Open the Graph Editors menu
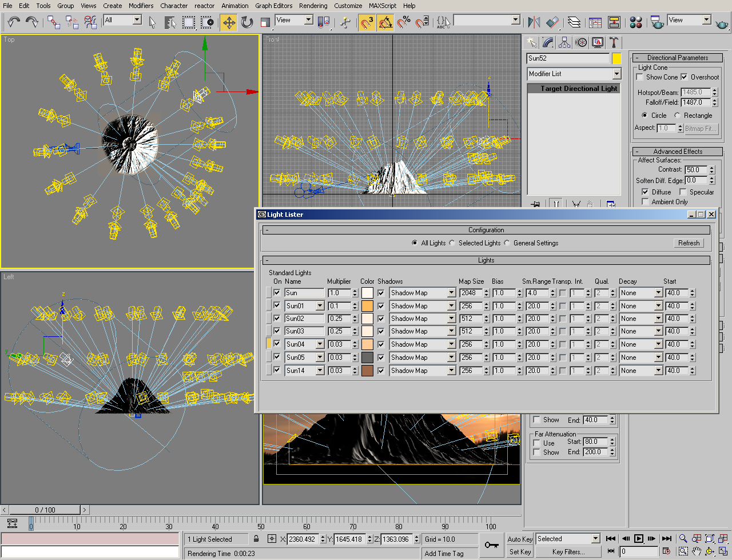The height and width of the screenshot is (560, 732). pyautogui.click(x=274, y=6)
